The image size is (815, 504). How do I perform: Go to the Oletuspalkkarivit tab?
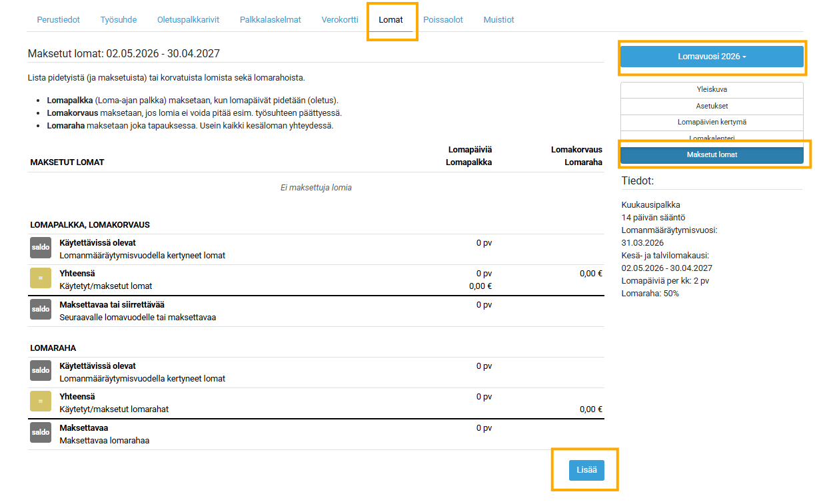coord(189,20)
